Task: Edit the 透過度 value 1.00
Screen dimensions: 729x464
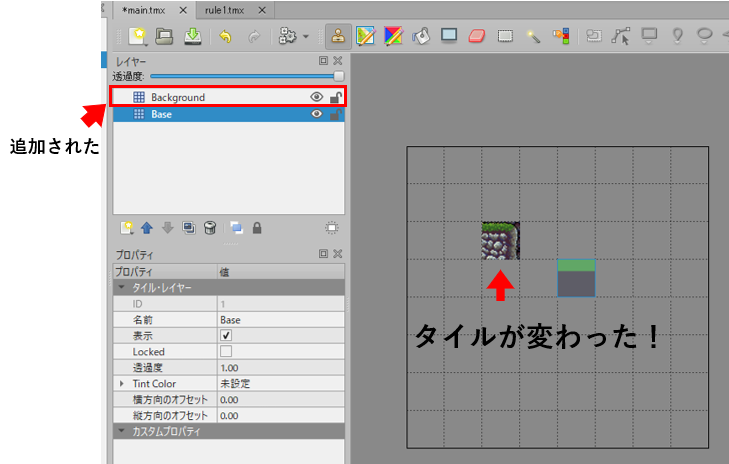Action: click(x=281, y=368)
